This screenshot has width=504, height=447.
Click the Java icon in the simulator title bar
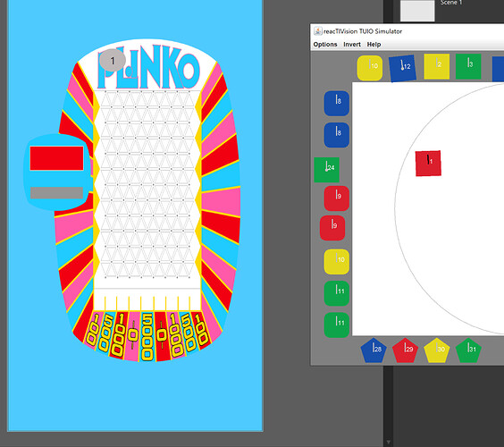(x=317, y=31)
